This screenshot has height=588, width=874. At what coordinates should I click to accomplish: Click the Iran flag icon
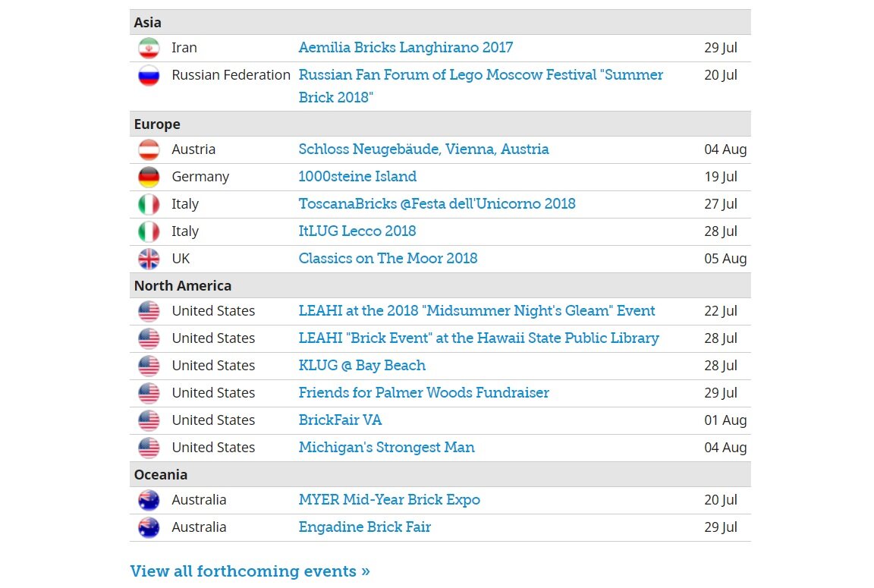coord(149,49)
